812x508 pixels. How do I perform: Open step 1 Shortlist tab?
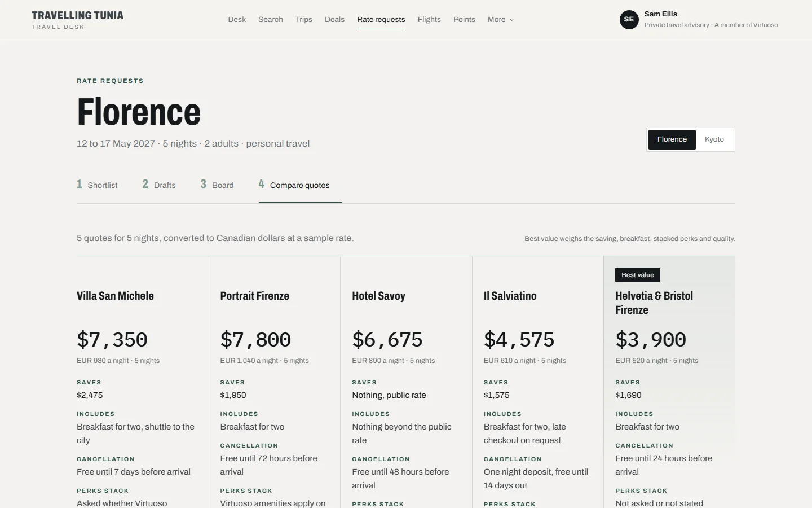(x=97, y=185)
